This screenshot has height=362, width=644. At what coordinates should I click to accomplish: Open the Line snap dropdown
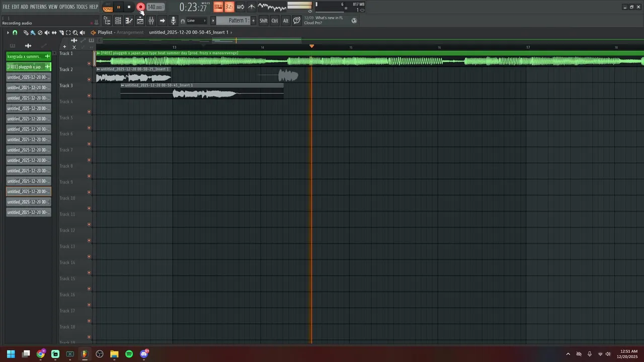tap(197, 21)
